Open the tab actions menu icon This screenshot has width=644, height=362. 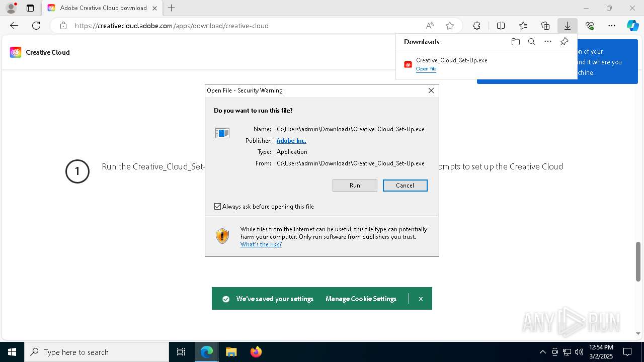pyautogui.click(x=30, y=8)
